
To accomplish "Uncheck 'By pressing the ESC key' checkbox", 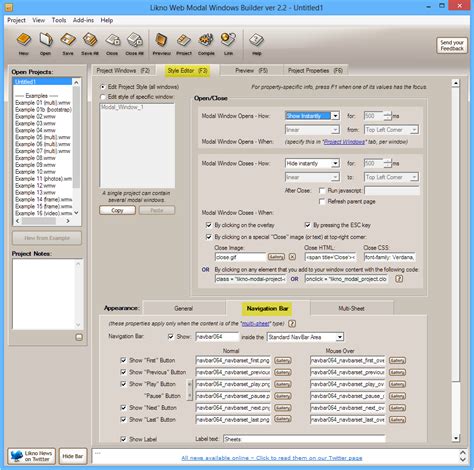I will coord(308,225).
